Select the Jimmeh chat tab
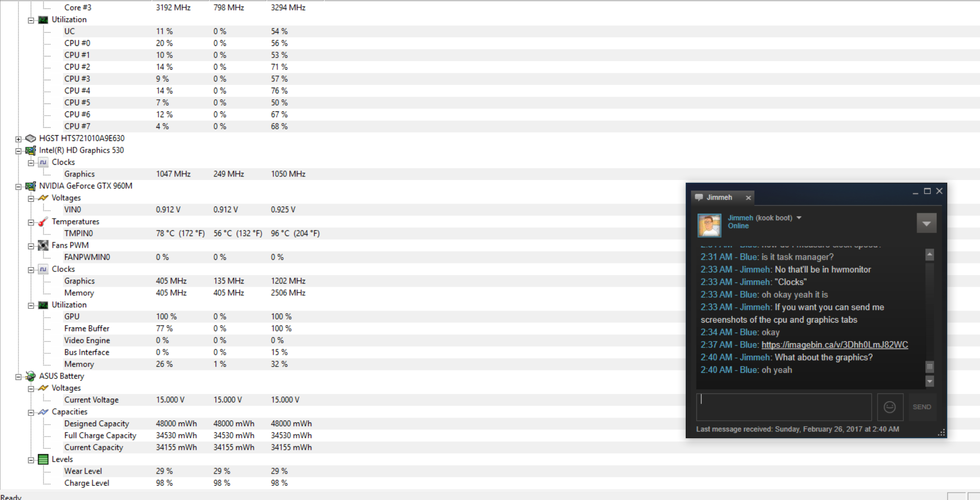Image resolution: width=980 pixels, height=500 pixels. click(722, 197)
